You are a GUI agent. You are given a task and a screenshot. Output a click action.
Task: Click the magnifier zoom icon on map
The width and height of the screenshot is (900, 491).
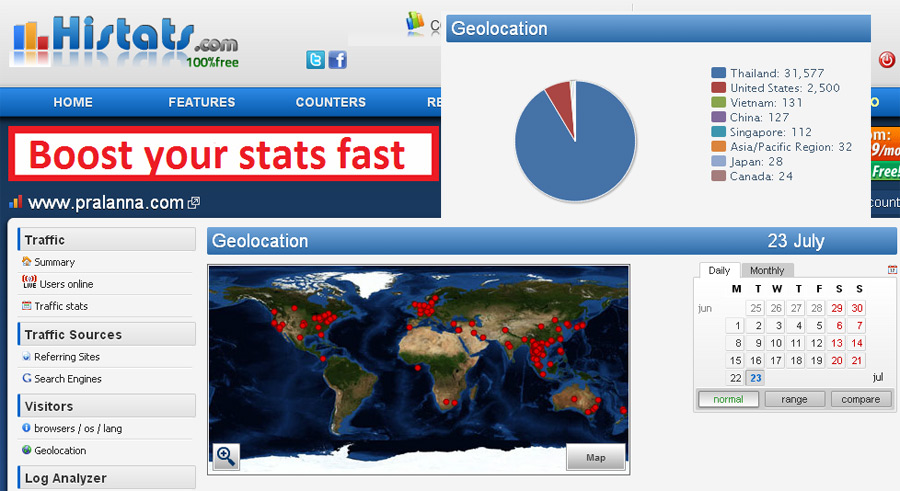[226, 457]
